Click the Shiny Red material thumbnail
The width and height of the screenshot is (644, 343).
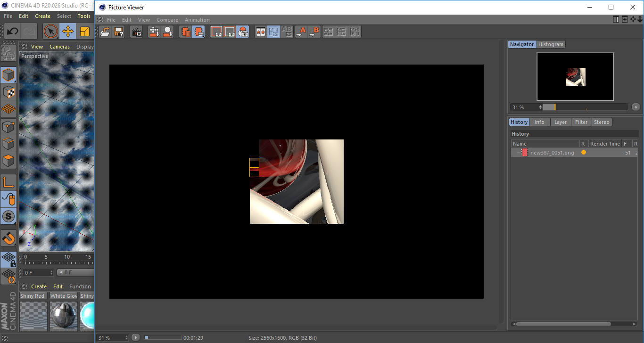click(x=33, y=317)
